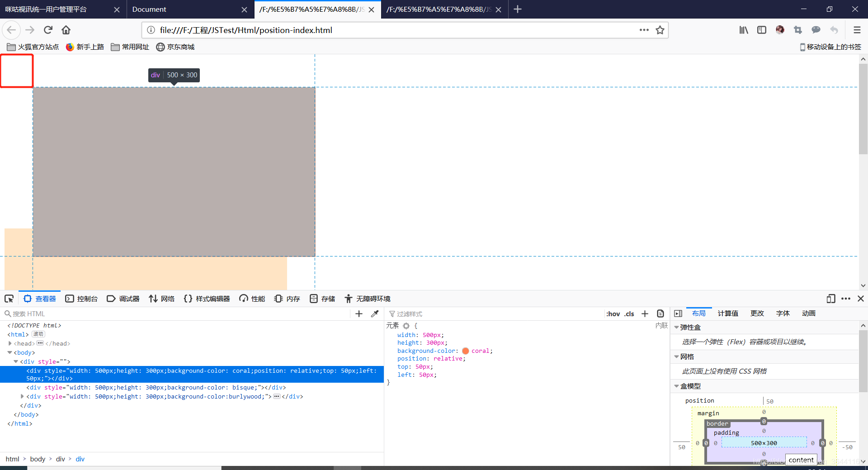Toggle the sidebar view icon
The width and height of the screenshot is (868, 470).
point(762,30)
